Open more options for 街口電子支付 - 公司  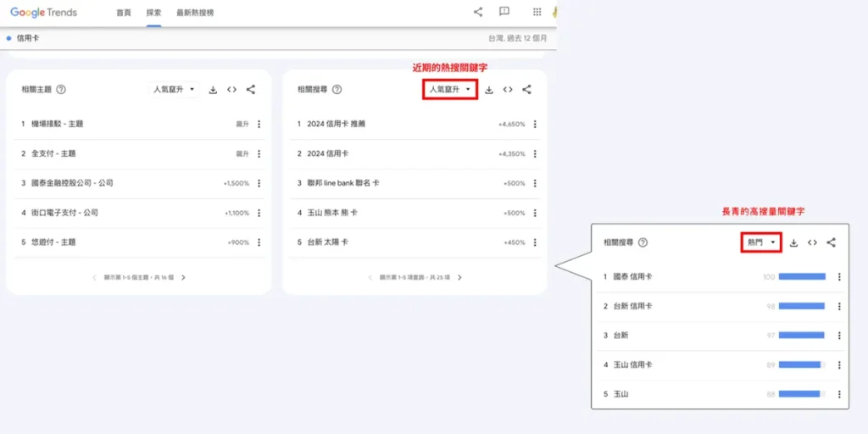coord(259,213)
